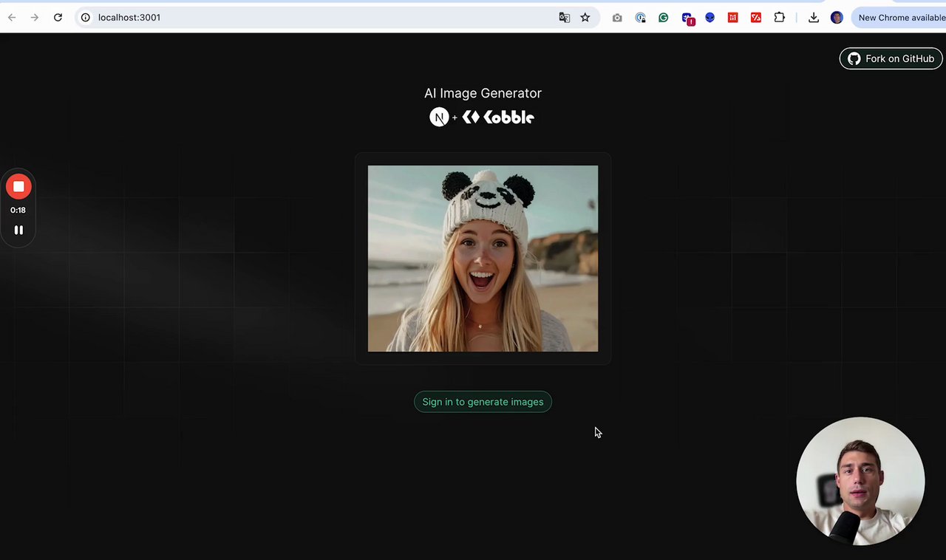Open the Chrome downloads icon
The image size is (946, 560).
814,18
